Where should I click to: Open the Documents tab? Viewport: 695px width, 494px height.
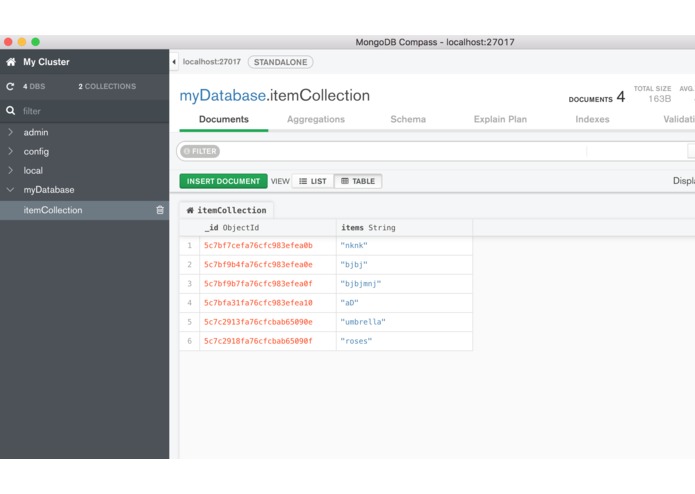(224, 119)
